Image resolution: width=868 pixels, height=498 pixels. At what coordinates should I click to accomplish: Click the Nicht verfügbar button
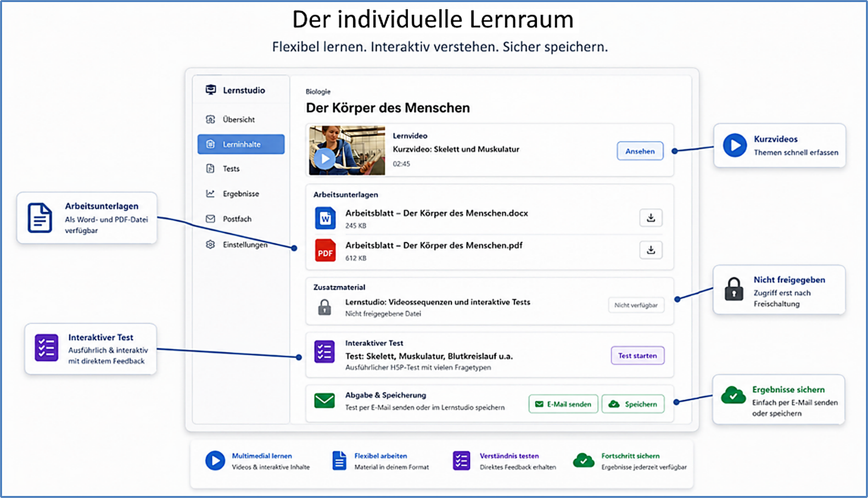pyautogui.click(x=636, y=305)
